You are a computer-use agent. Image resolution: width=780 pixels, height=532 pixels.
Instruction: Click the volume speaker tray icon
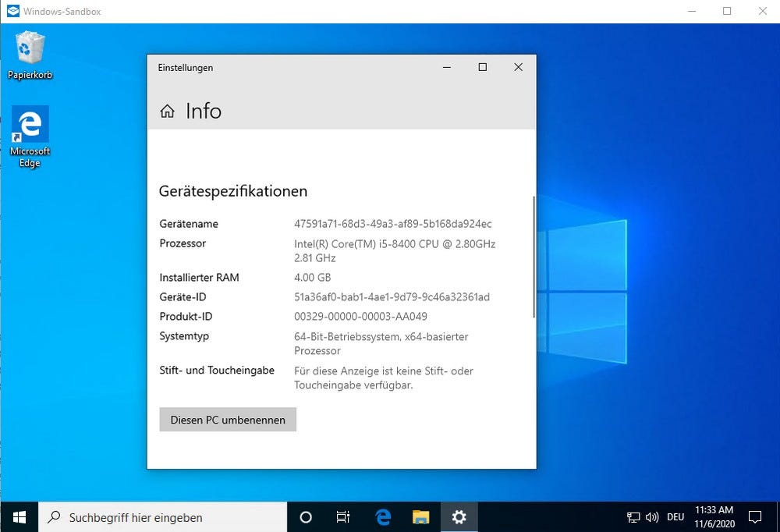652,517
